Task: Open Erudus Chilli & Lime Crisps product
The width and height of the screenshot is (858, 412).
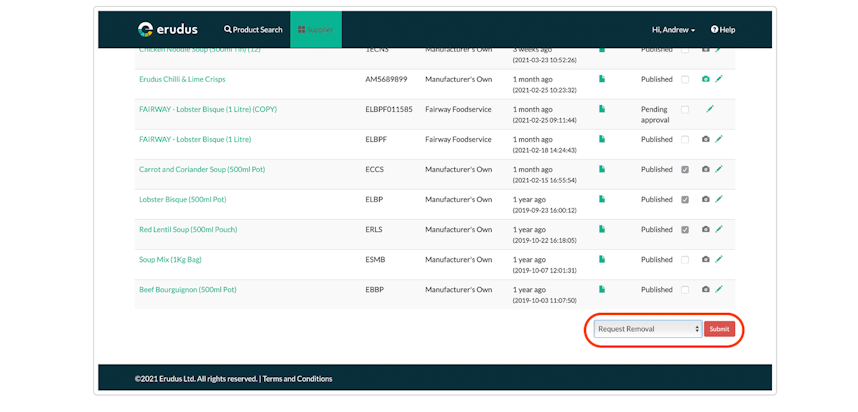Action: point(182,79)
